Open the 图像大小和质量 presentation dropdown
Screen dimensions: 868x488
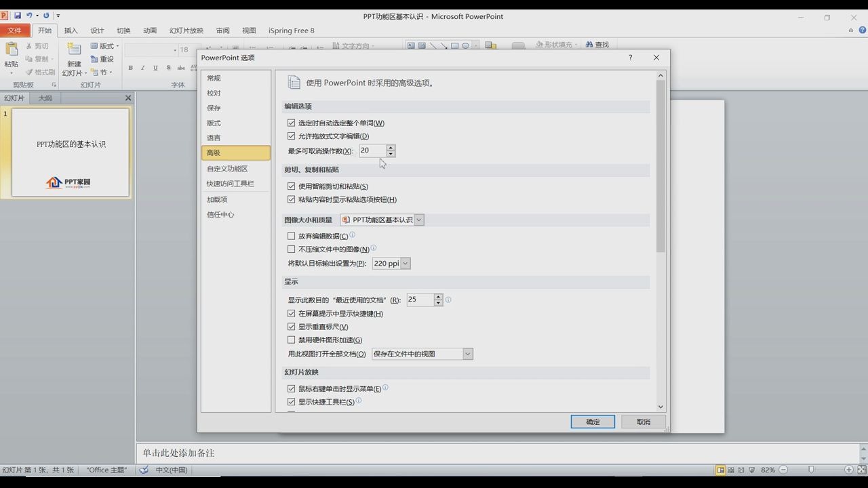419,220
